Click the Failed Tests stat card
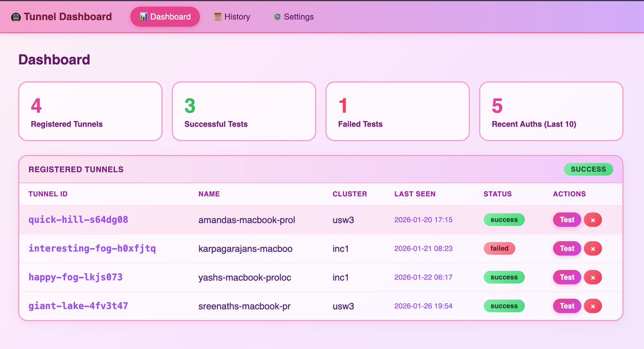644x349 pixels. tap(398, 111)
